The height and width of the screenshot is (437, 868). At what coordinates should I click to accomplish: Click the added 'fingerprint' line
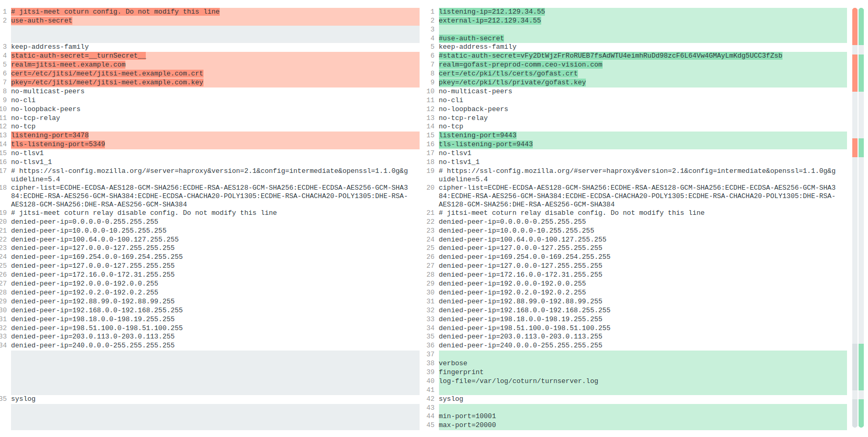462,372
